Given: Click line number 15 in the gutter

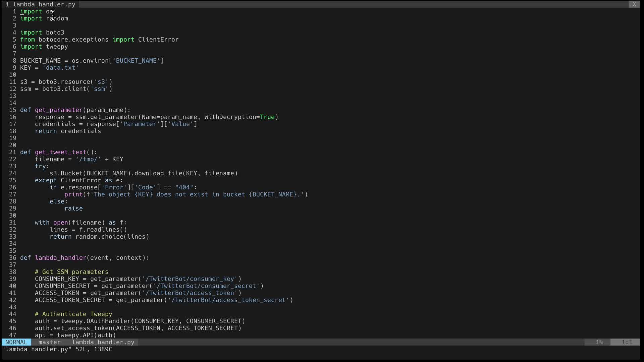Looking at the screenshot, I should (x=12, y=110).
